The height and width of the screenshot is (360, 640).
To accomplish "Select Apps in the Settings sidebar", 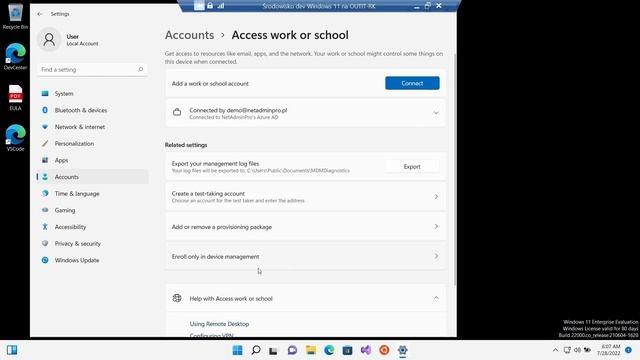I will [x=93, y=160].
